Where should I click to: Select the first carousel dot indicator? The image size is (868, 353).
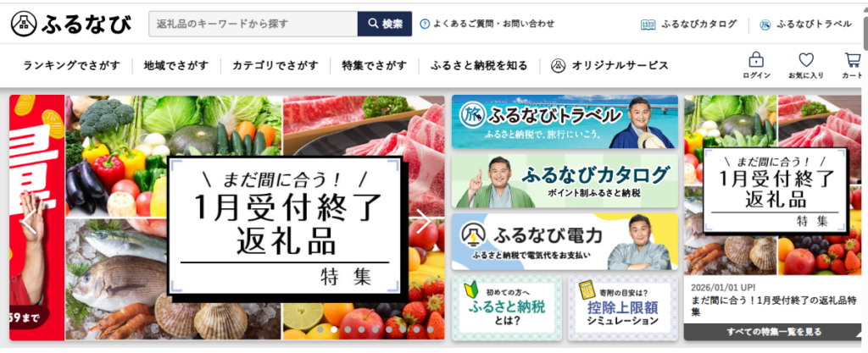(320, 330)
